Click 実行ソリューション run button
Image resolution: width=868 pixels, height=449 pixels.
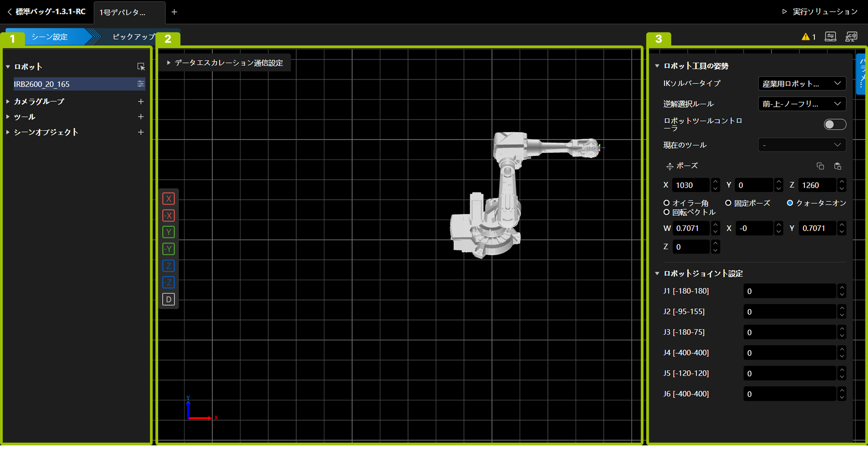coord(820,12)
